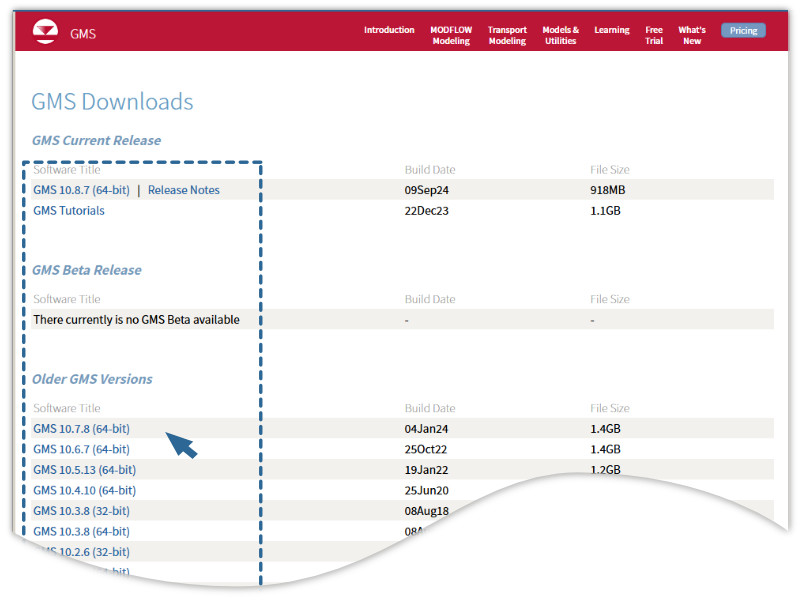This screenshot has width=800, height=600.
Task: Select build date 25Oct22
Action: (426, 449)
